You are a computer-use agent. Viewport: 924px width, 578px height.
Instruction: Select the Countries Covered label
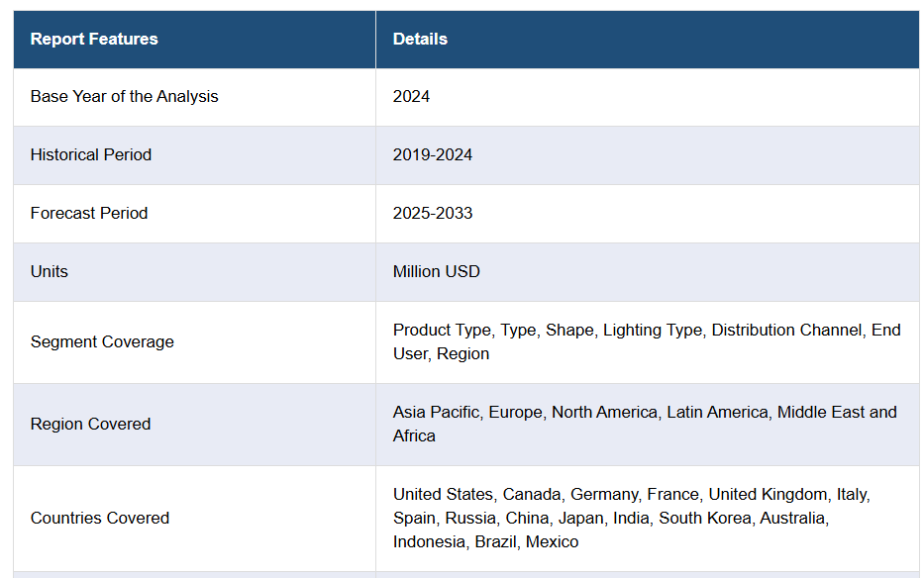(100, 519)
